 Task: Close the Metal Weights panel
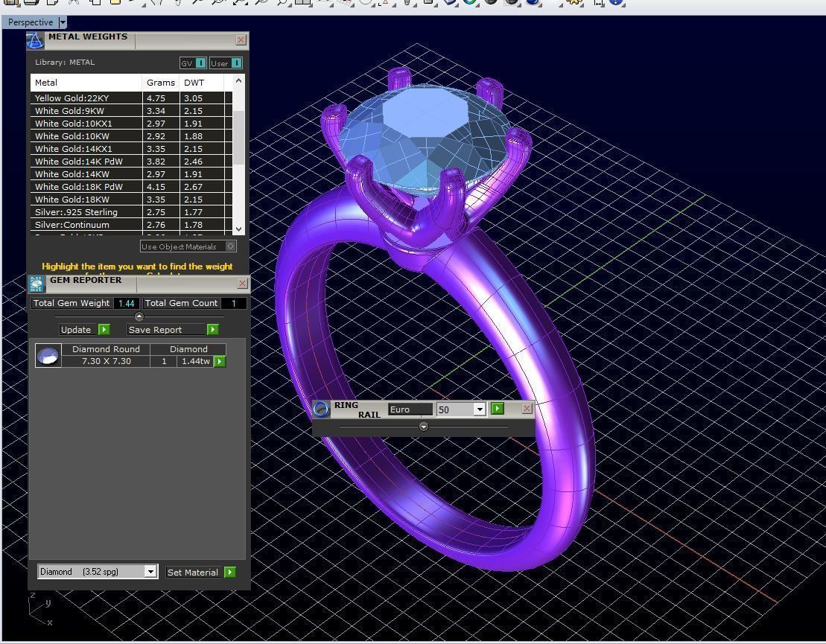[x=241, y=40]
